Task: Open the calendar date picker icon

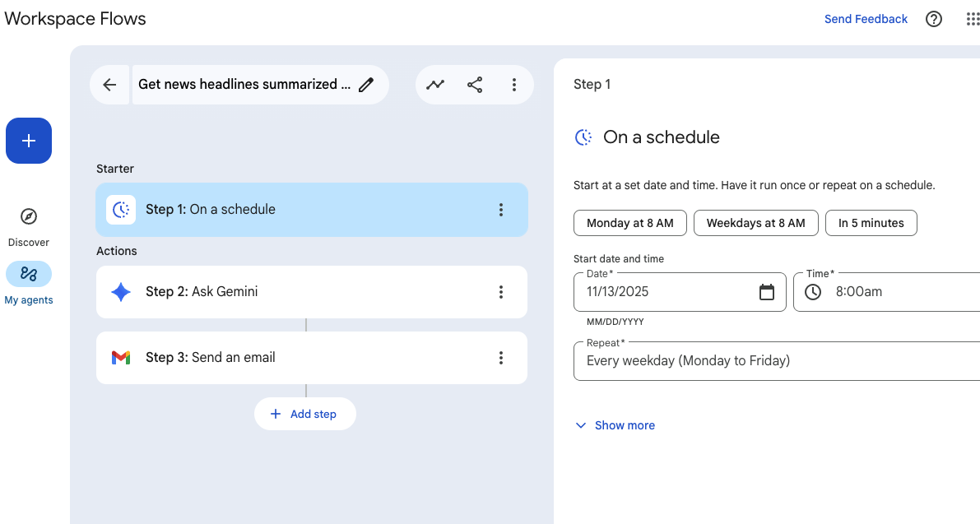Action: [x=767, y=292]
